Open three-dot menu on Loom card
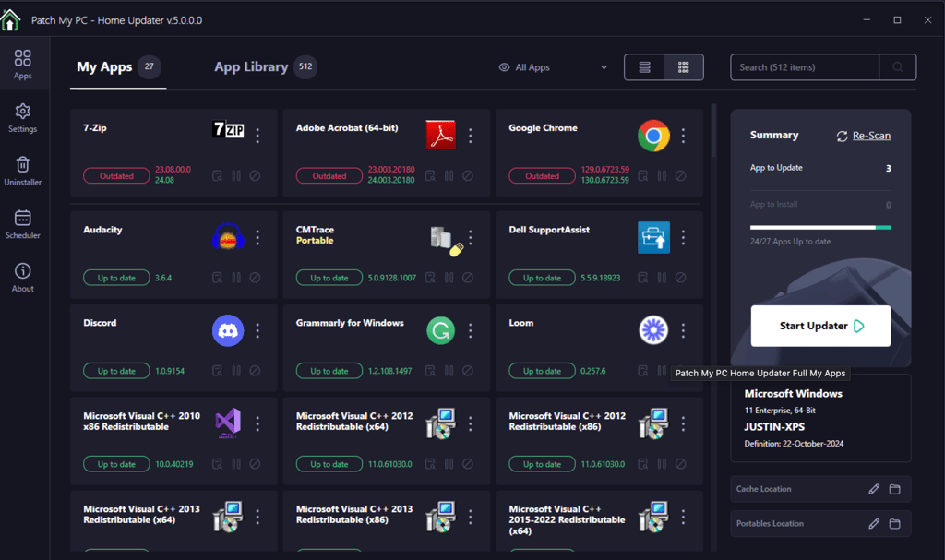Screen dimensions: 945x560 pos(684,330)
